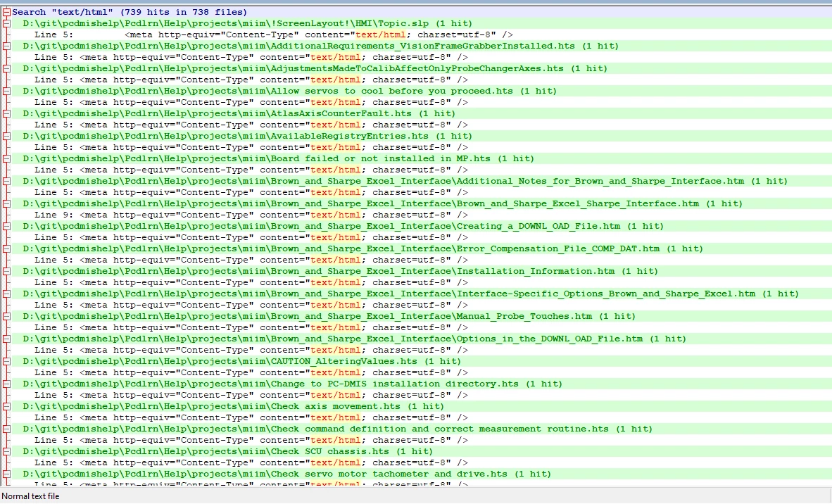Image resolution: width=832 pixels, height=504 pixels.
Task: Collapse Options_in_the_DOWNL_OAD_File.htm result
Action: [x=6, y=339]
